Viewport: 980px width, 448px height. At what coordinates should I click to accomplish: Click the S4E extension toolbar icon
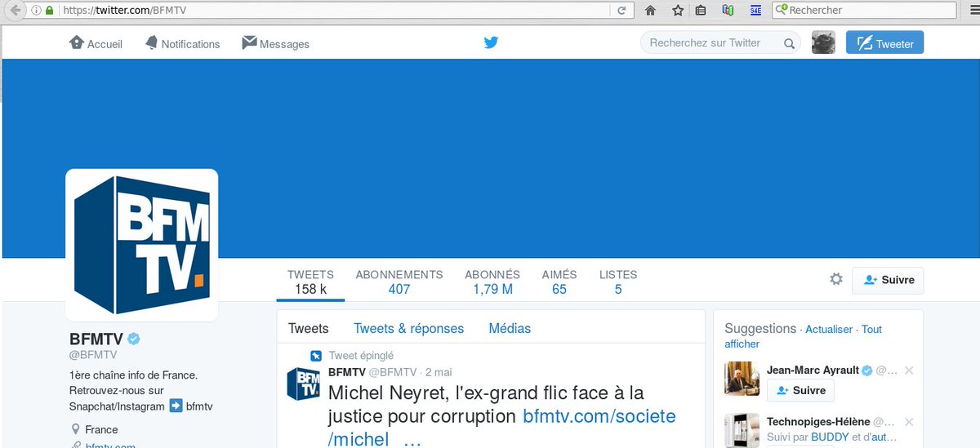(x=755, y=11)
